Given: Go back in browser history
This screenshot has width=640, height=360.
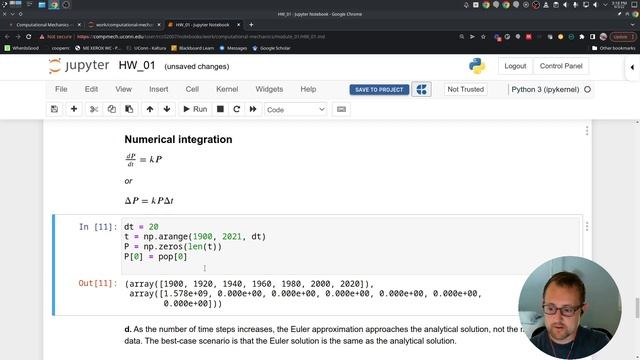Looking at the screenshot, I should coord(7,37).
